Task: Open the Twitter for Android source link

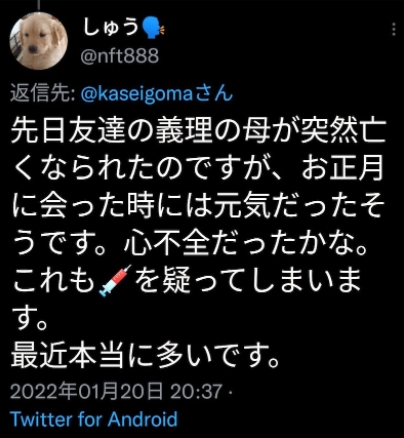Action: coord(94,419)
